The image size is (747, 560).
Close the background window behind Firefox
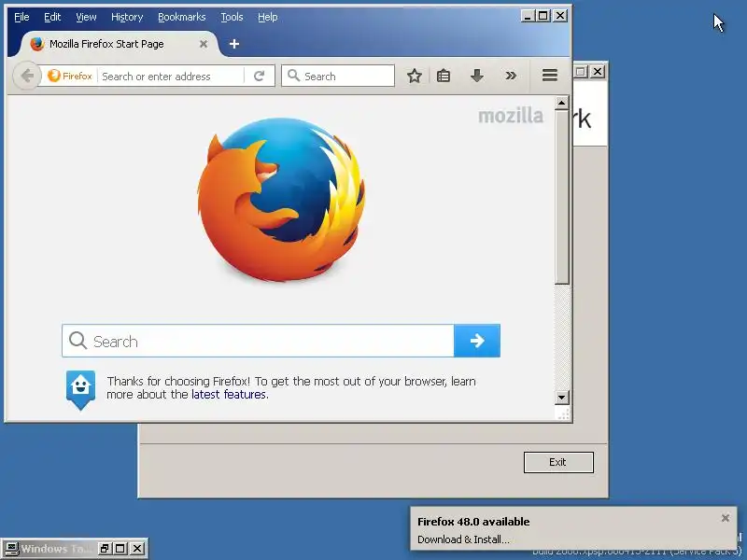pos(597,72)
